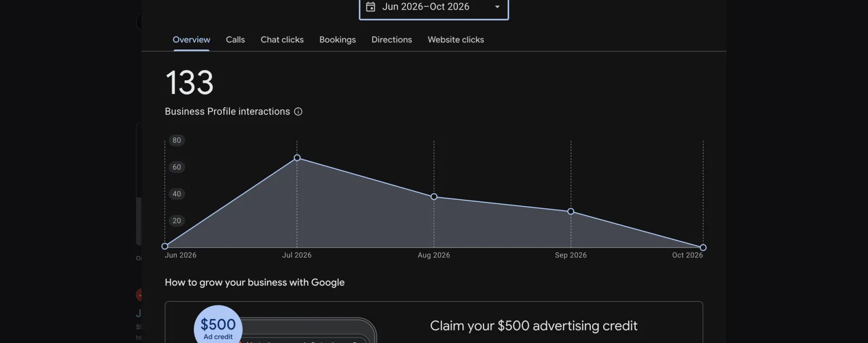
Task: Click the 20 y-axis value label
Action: 177,221
